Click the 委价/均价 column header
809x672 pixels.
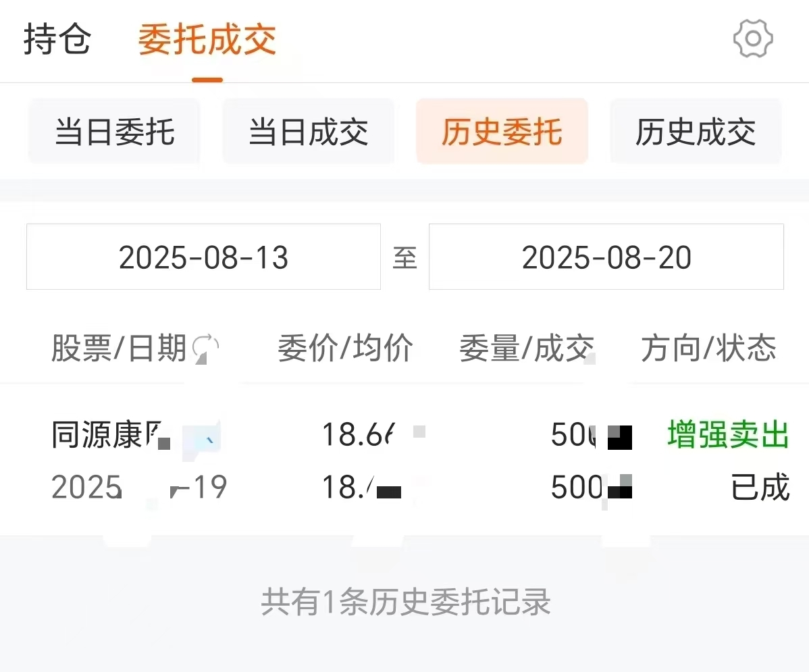click(345, 348)
